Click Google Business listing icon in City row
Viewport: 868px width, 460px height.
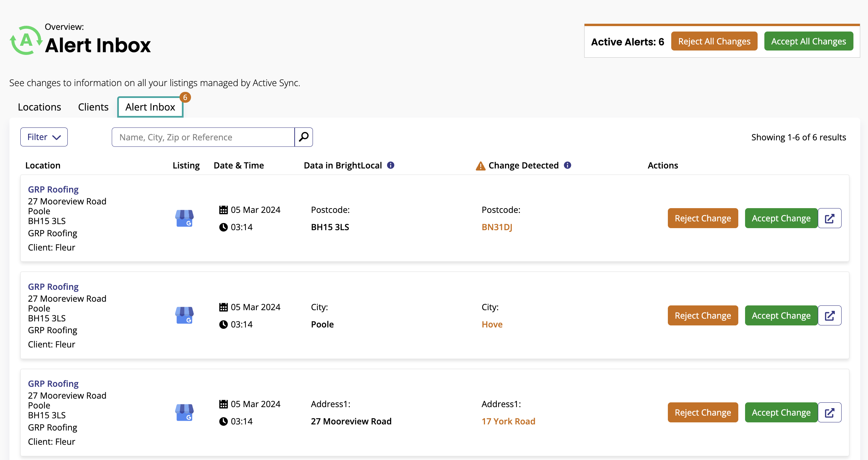(184, 315)
